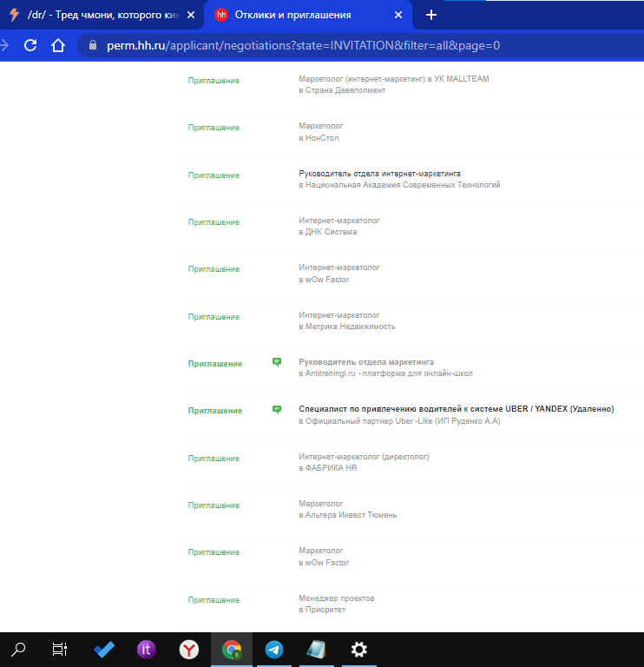Open company Метрика Недвижимость

[x=351, y=327]
